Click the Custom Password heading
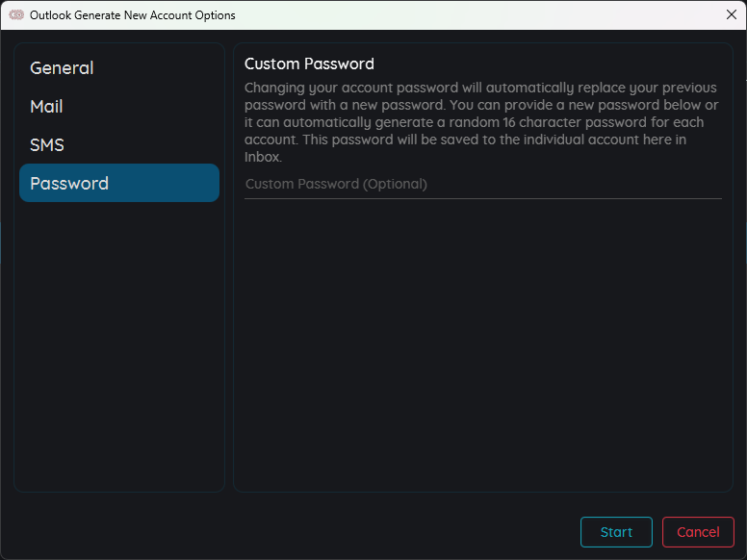 click(309, 64)
